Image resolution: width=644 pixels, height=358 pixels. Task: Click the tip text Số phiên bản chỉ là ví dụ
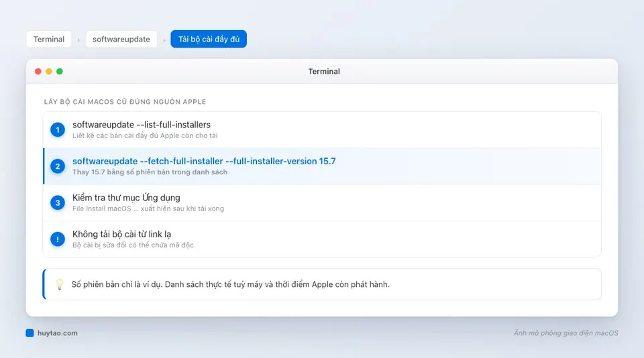(x=230, y=284)
